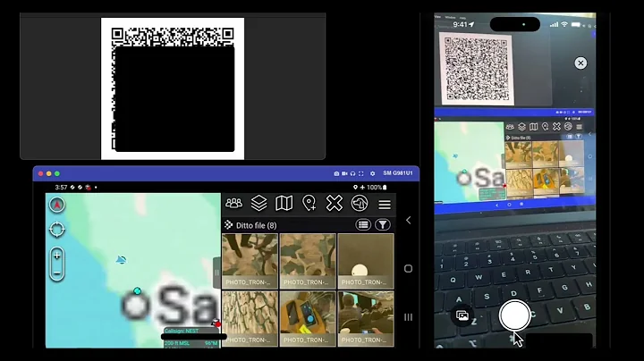Click the 3:57 Android clock
This screenshot has width=644, height=361.
click(x=61, y=187)
